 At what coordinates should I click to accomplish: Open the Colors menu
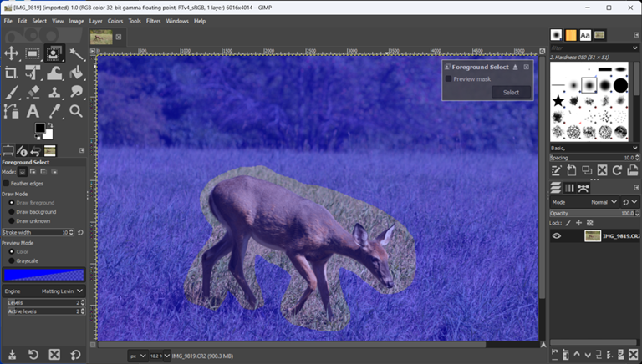point(115,21)
